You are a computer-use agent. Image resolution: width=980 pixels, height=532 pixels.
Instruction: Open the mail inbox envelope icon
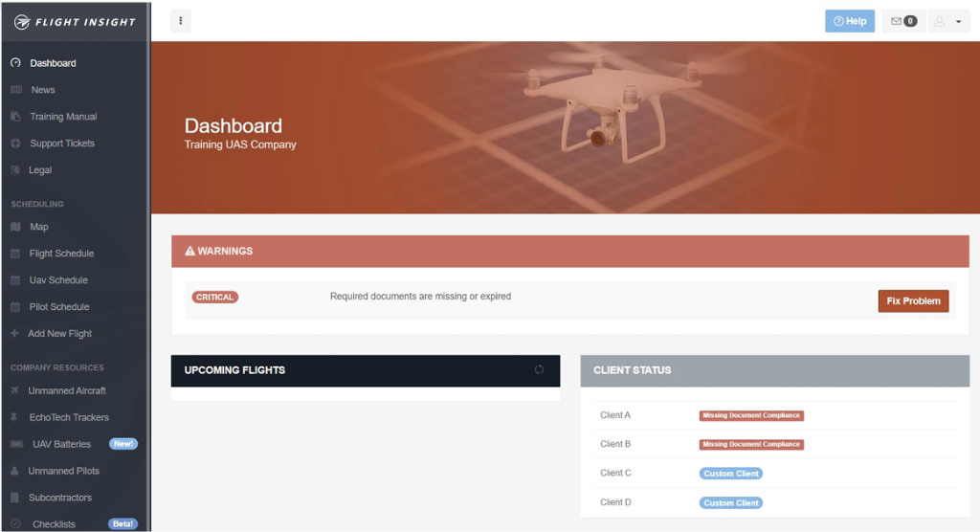point(896,21)
